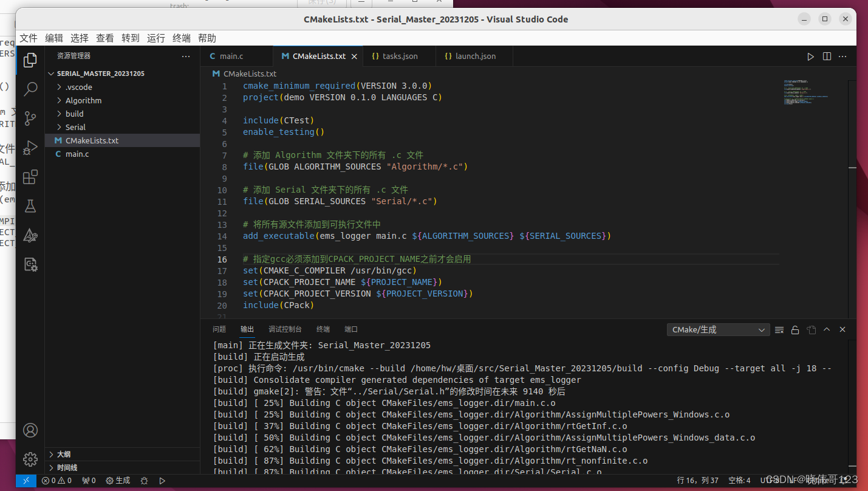The height and width of the screenshot is (491, 868).
Task: Click the remote window indicator in status bar
Action: [x=26, y=481]
